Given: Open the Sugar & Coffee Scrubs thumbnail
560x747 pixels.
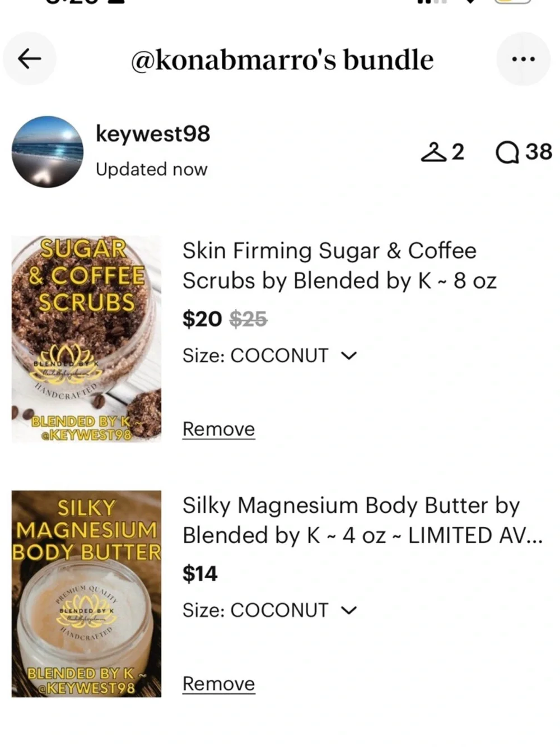Looking at the screenshot, I should (86, 339).
